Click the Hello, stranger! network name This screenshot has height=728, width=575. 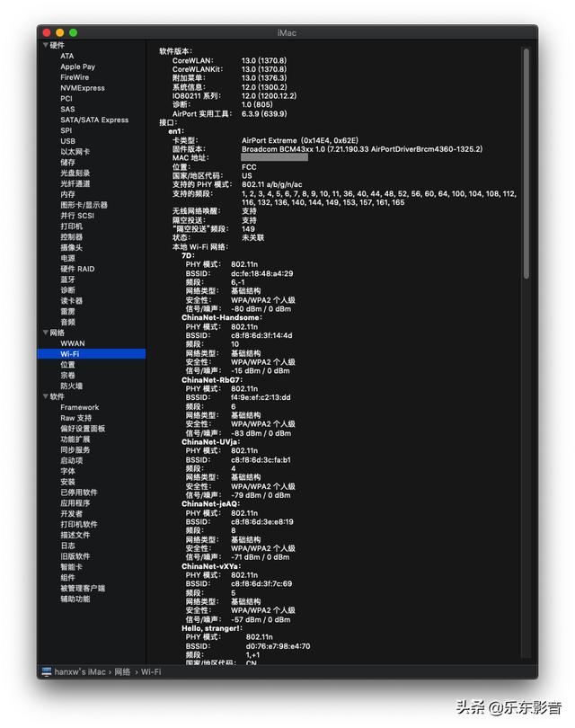click(x=212, y=628)
